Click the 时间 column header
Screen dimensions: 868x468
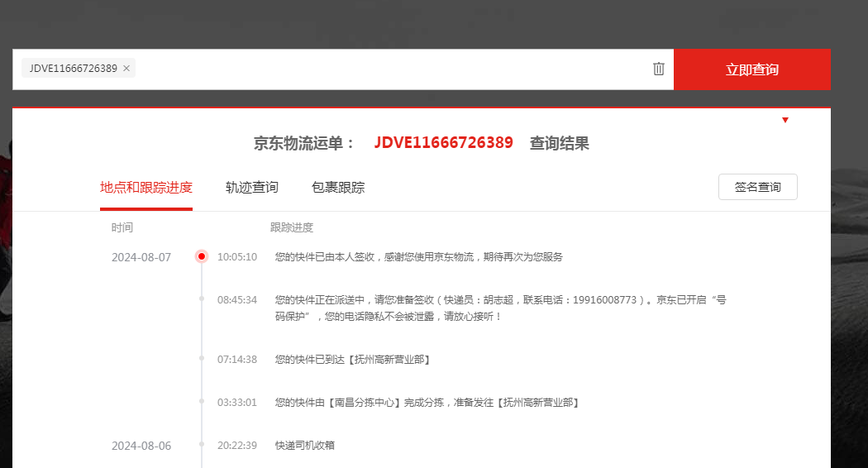pos(122,227)
